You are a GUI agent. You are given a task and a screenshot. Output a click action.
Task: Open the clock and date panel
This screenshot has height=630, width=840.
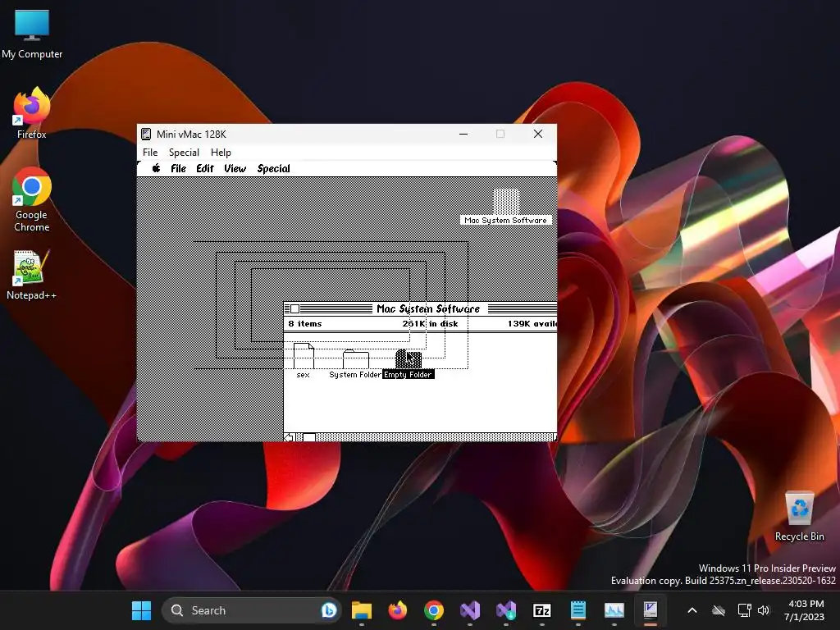click(x=804, y=610)
